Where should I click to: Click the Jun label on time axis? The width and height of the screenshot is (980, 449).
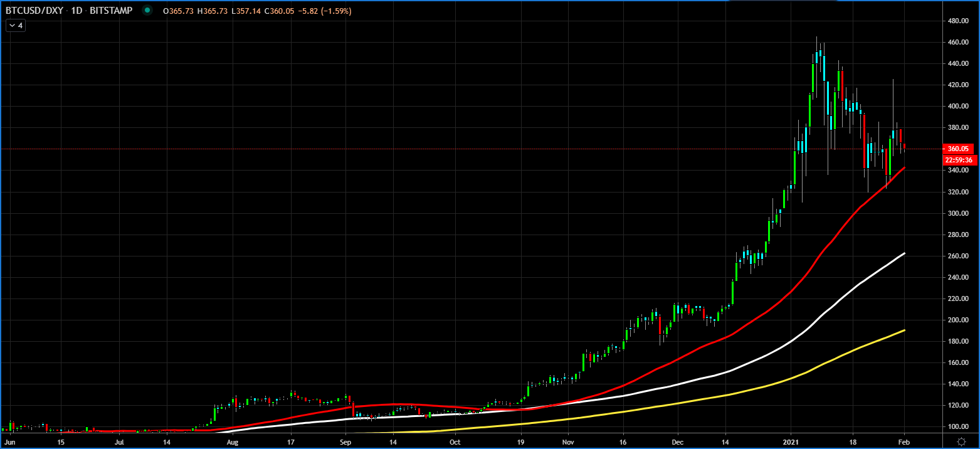pos(11,441)
